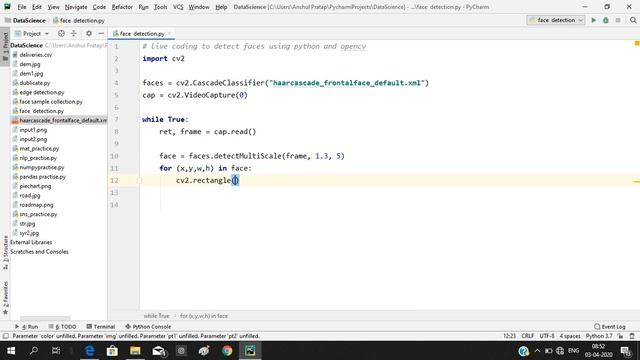Open the TODO tool window
The image size is (640, 360).
pos(62,327)
